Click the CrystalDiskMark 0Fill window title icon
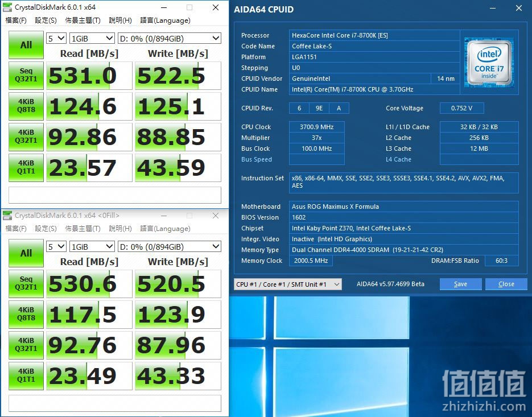The width and height of the screenshot is (532, 417). point(7,215)
